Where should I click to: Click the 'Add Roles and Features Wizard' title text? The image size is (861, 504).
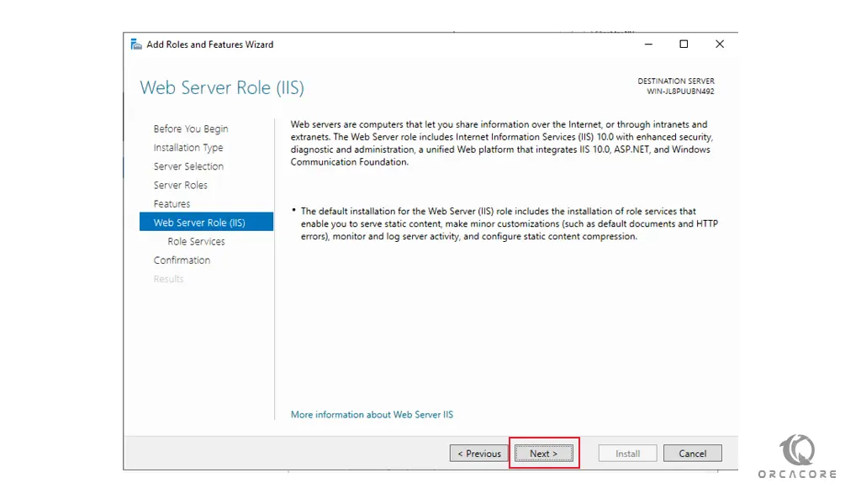(209, 45)
